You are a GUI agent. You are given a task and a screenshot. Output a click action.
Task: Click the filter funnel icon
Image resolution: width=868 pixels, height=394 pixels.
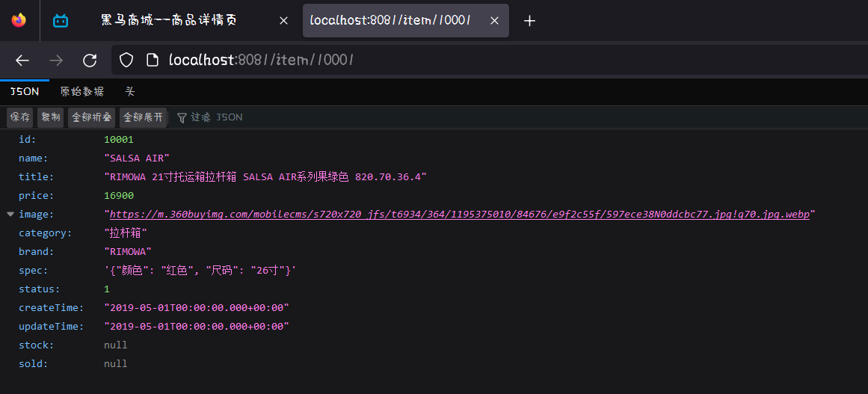tap(182, 117)
